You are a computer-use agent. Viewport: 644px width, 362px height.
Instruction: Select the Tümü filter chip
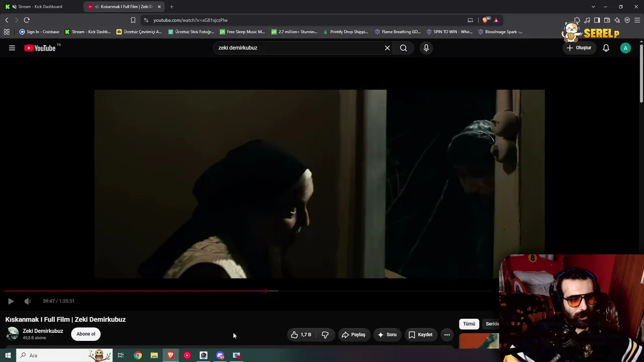(x=469, y=324)
